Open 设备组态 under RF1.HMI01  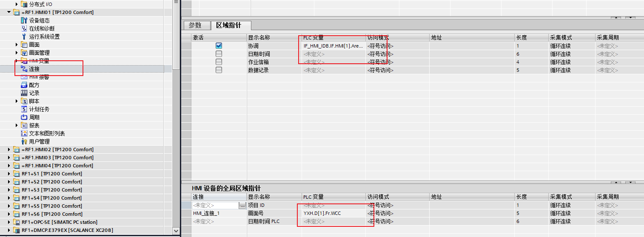coord(39,20)
